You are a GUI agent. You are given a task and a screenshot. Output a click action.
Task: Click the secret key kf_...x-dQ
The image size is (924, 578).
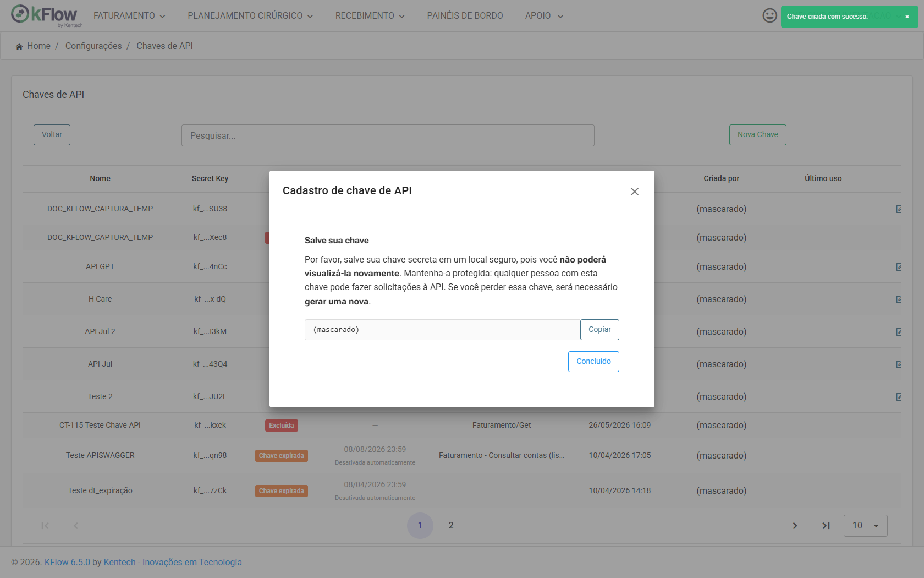210,299
